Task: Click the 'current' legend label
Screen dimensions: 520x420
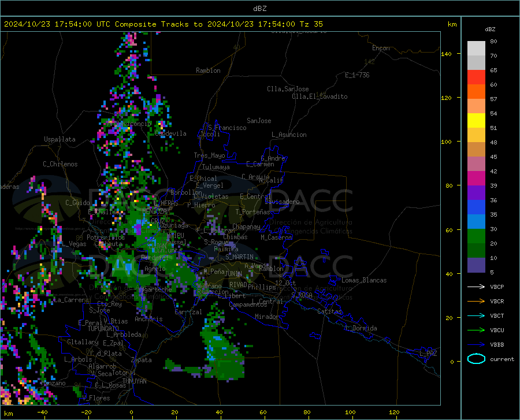Action: 502,359
